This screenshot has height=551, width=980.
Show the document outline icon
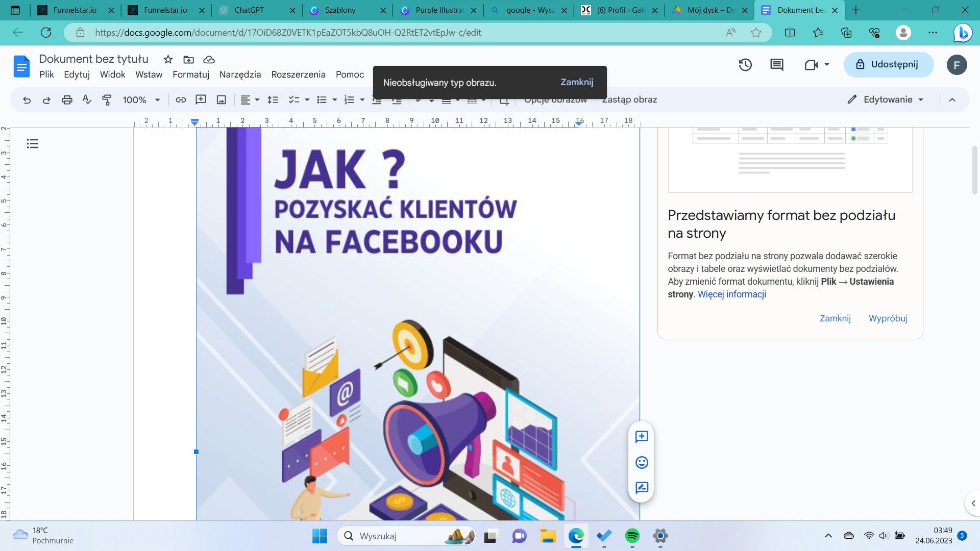coord(32,143)
